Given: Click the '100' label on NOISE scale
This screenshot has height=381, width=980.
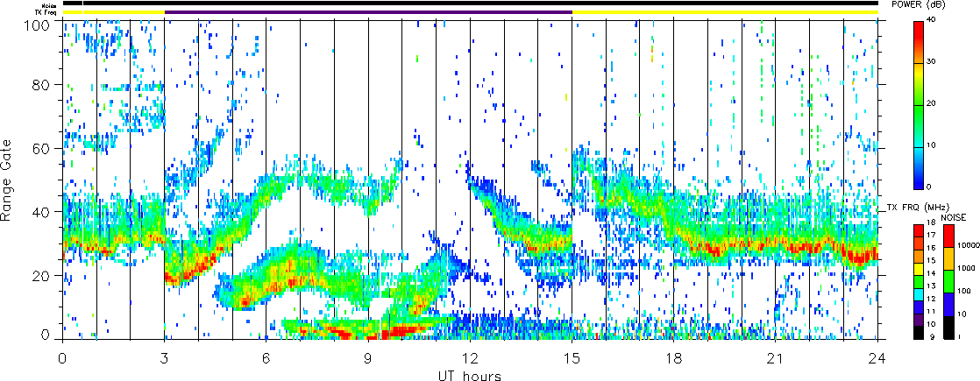Looking at the screenshot, I should point(964,291).
